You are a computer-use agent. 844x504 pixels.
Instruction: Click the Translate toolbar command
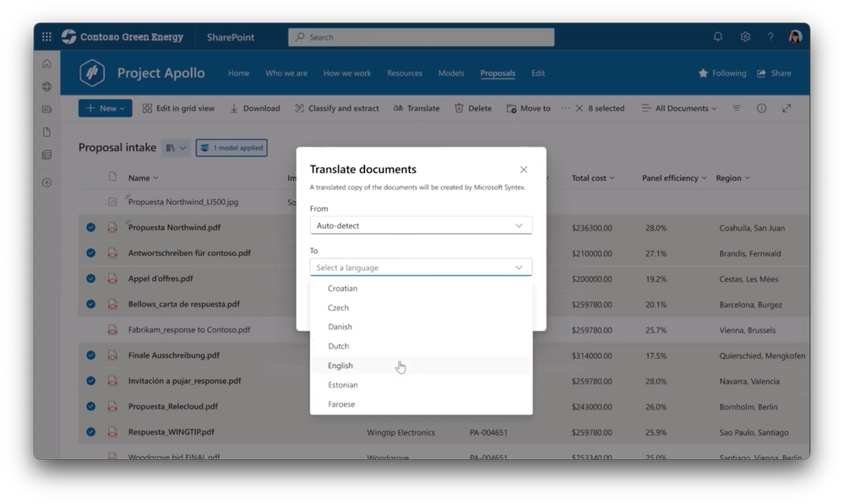(417, 108)
